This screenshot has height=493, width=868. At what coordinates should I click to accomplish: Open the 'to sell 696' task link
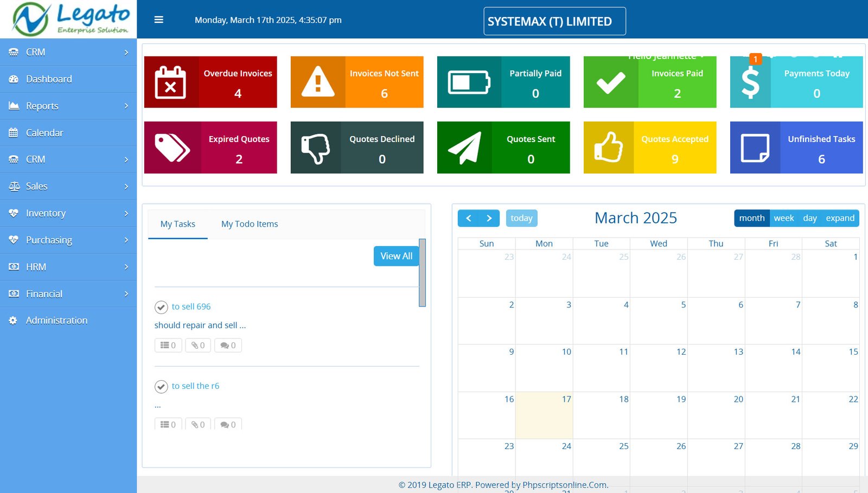tap(191, 307)
